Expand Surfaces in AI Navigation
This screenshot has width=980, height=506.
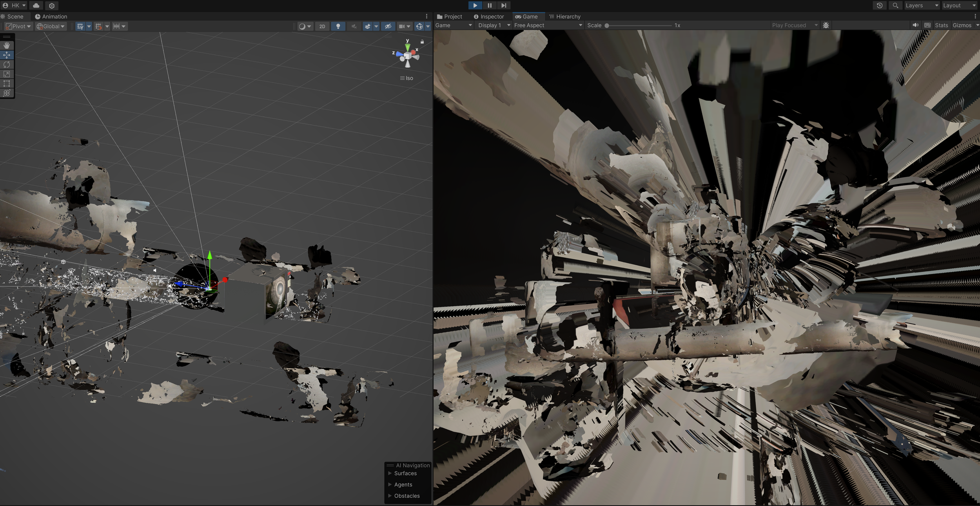coord(390,473)
